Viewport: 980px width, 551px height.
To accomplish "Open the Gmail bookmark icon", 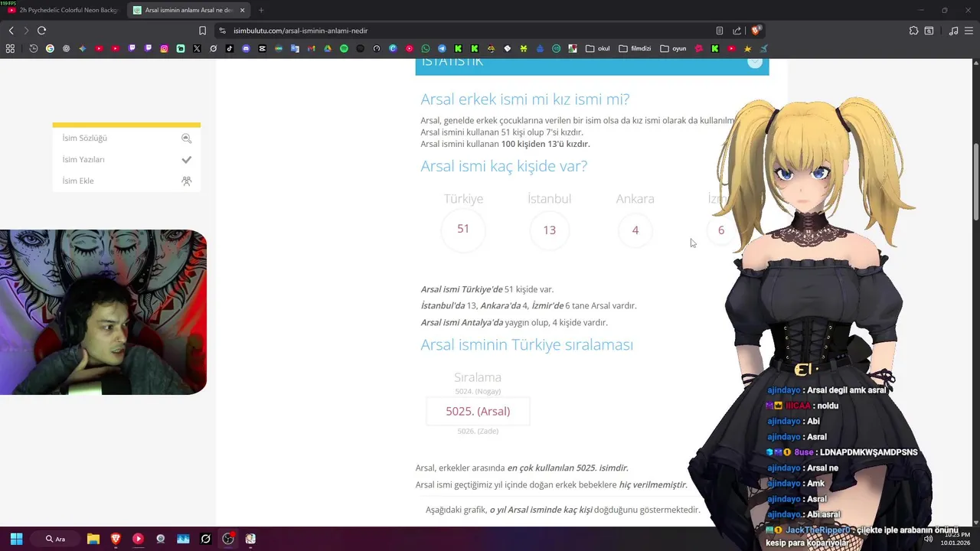I will pyautogui.click(x=311, y=48).
